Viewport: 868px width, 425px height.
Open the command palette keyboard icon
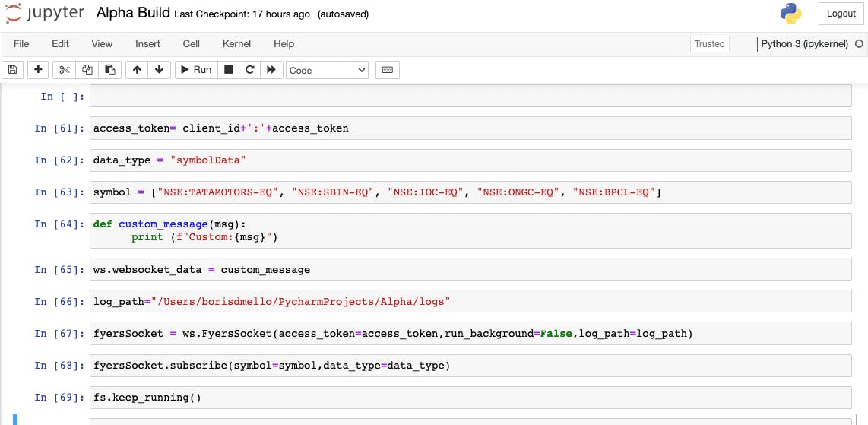[x=388, y=70]
